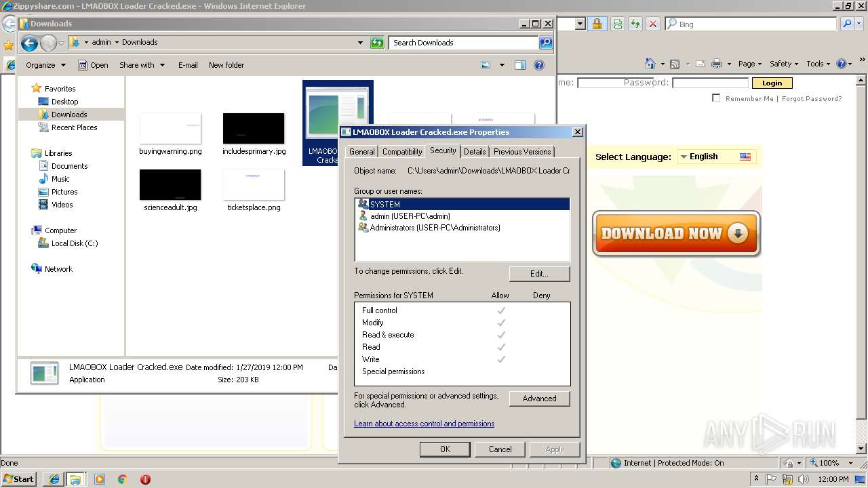
Task: Click OK in Properties dialog
Action: [x=445, y=449]
